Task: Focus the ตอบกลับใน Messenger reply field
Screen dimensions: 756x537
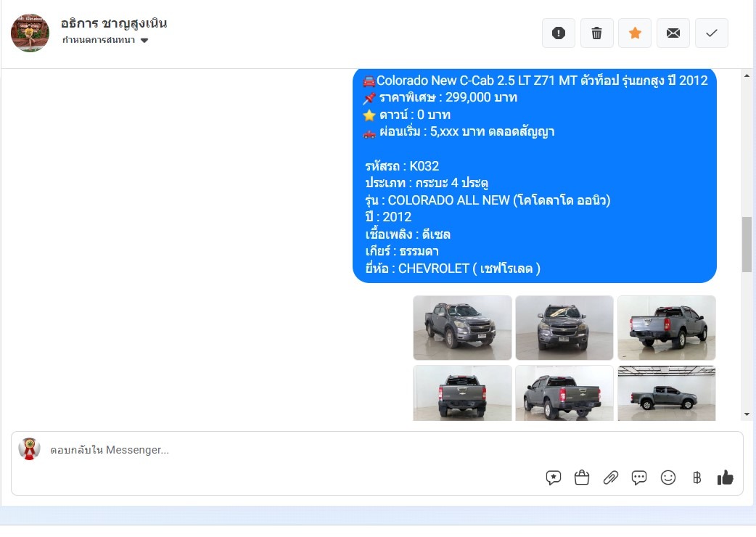Action: tap(289, 450)
